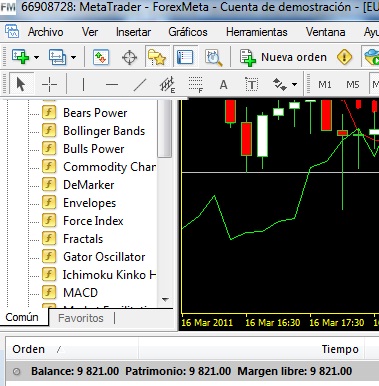Open the arrows objects dropdown

tap(294, 84)
